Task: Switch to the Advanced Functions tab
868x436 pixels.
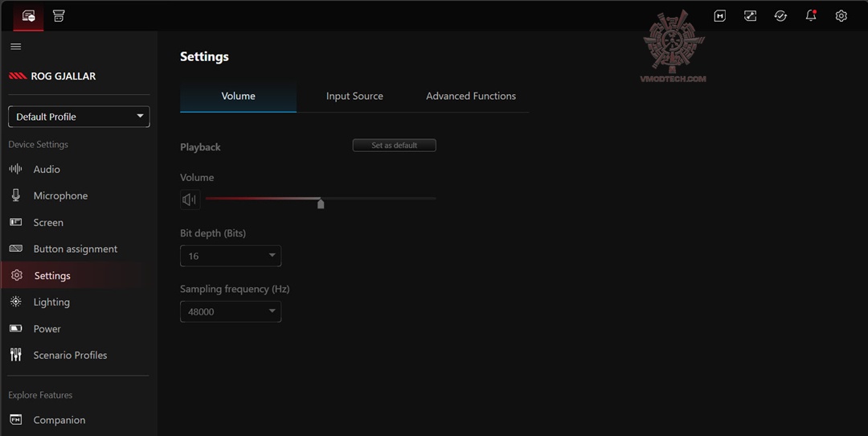Action: pos(470,97)
